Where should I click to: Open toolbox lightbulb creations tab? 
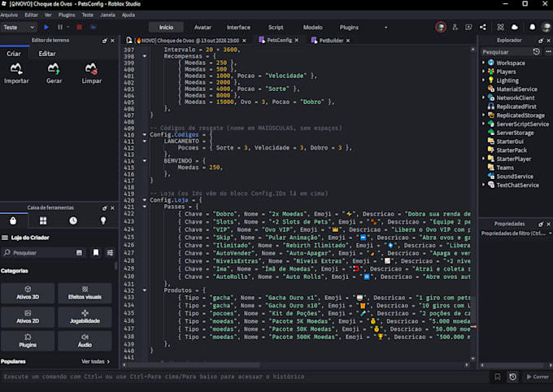pyautogui.click(x=103, y=221)
